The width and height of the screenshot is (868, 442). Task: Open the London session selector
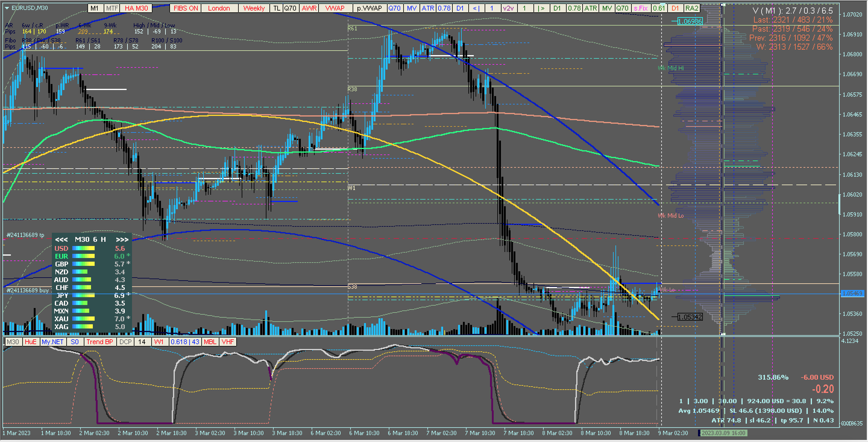219,8
